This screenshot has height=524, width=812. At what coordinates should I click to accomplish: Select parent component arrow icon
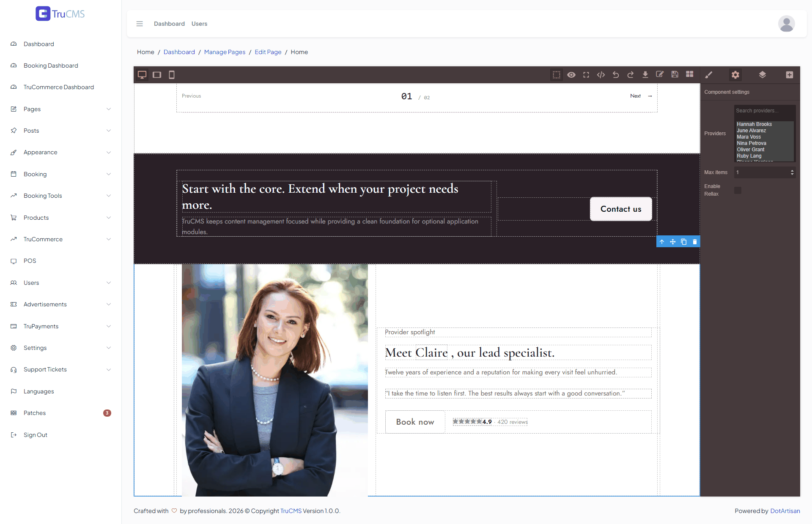pyautogui.click(x=662, y=242)
